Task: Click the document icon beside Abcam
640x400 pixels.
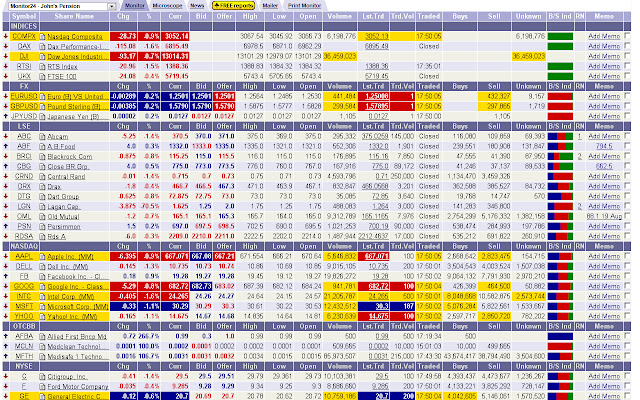Action: pyautogui.click(x=42, y=136)
